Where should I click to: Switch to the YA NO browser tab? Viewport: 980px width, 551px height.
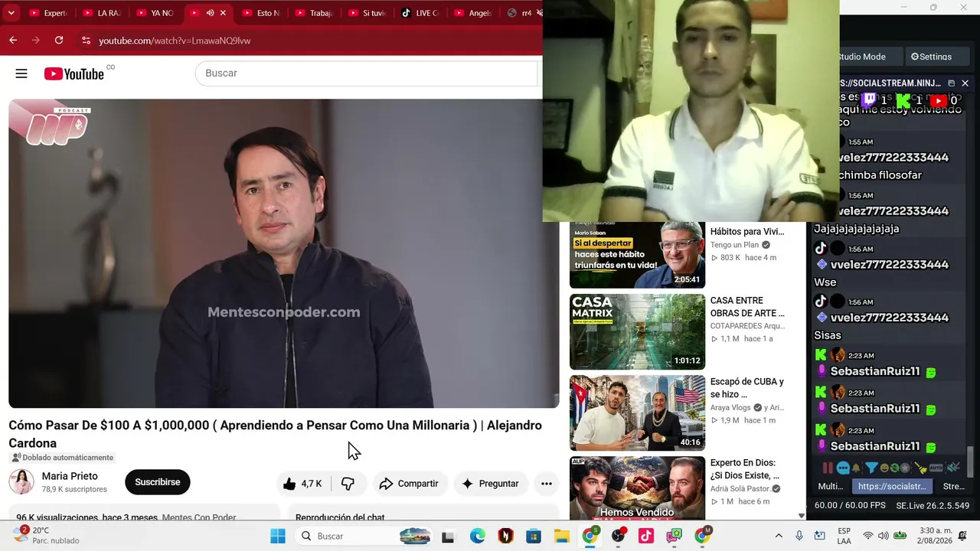tap(155, 13)
